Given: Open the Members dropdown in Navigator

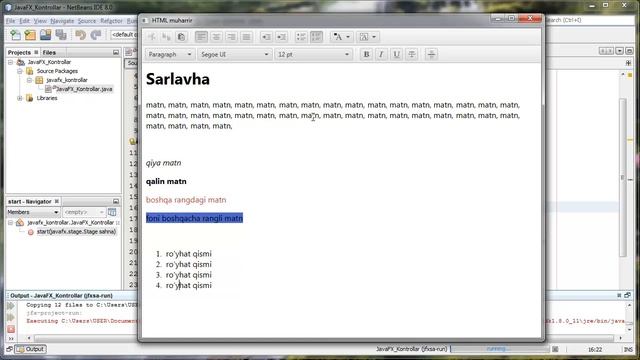Looking at the screenshot, I should tap(33, 212).
